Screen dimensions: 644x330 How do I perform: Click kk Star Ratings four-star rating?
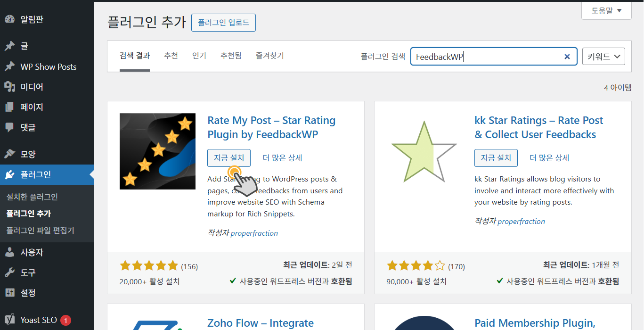[416, 266]
